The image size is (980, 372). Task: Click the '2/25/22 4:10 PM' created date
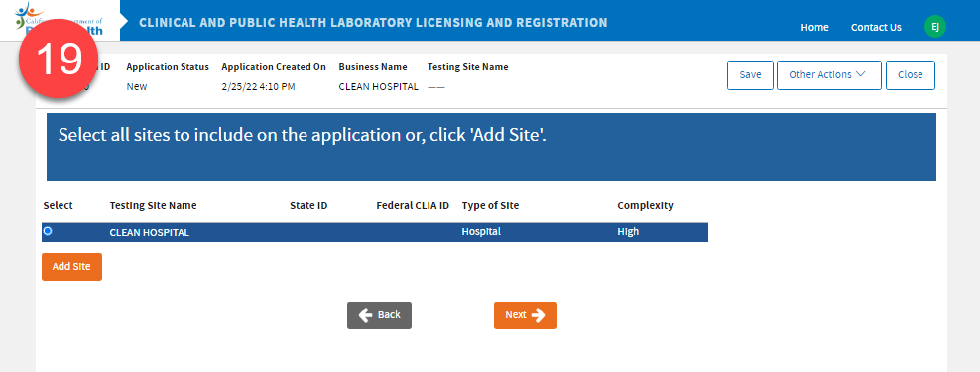coord(258,87)
